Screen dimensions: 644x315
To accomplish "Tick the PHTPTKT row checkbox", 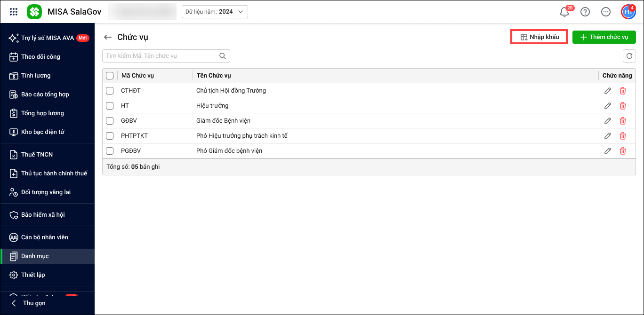I will coord(110,136).
